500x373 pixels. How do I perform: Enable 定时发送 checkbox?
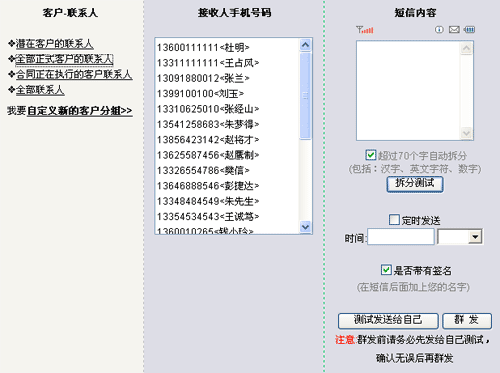tap(394, 220)
